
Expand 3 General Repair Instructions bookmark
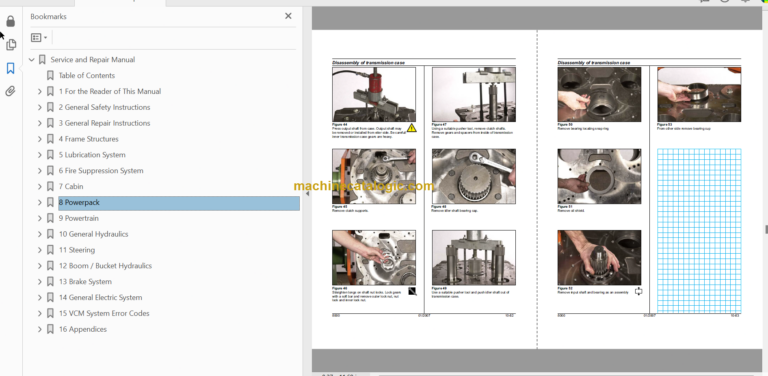point(40,123)
